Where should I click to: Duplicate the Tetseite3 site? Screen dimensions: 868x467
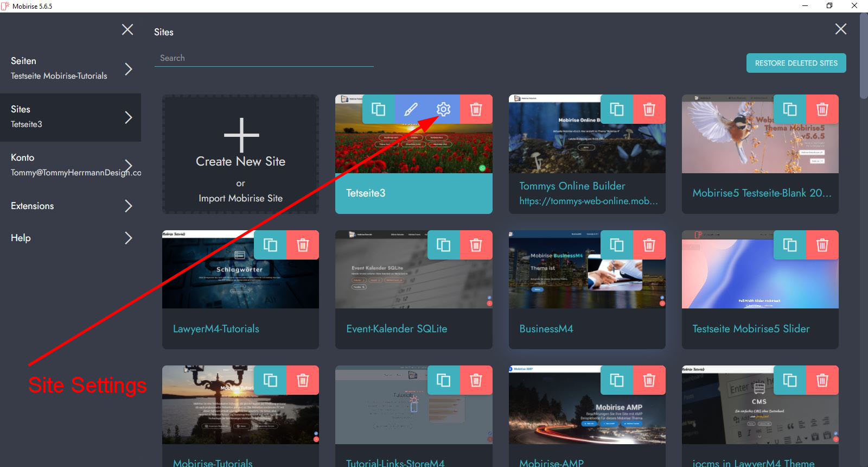pos(379,109)
